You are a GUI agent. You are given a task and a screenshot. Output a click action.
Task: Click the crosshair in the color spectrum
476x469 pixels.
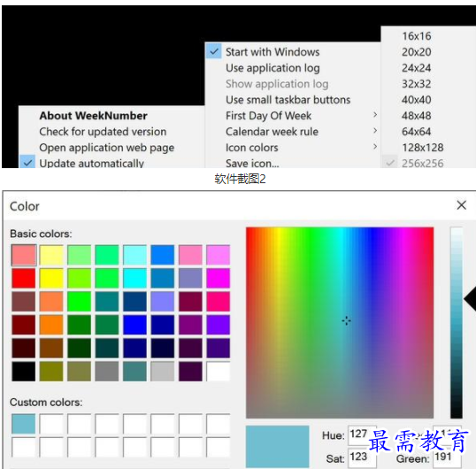(x=346, y=320)
